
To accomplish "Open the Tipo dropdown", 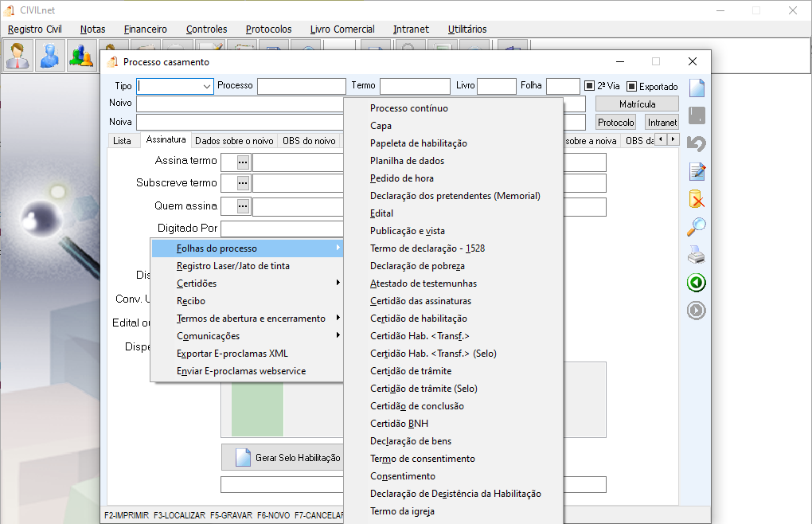I will pyautogui.click(x=207, y=87).
